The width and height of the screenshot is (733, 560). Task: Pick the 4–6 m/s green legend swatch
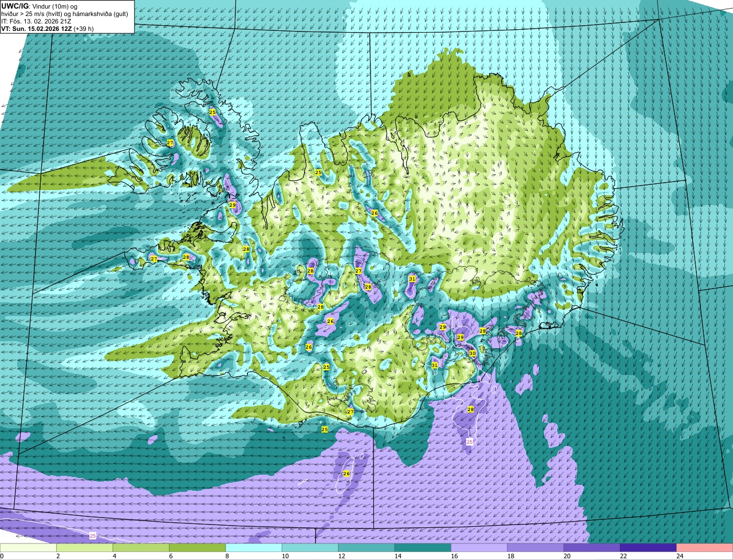tap(141, 547)
